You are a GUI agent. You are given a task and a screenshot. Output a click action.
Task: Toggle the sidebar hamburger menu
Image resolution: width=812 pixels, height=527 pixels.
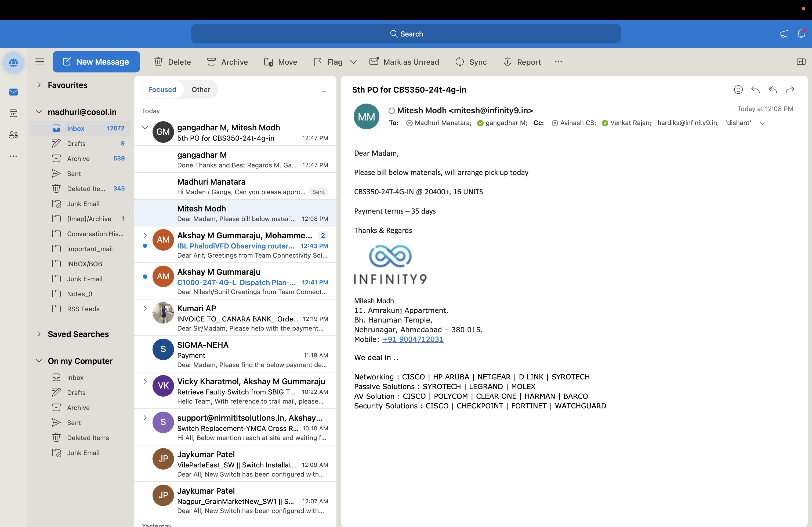[x=40, y=62]
